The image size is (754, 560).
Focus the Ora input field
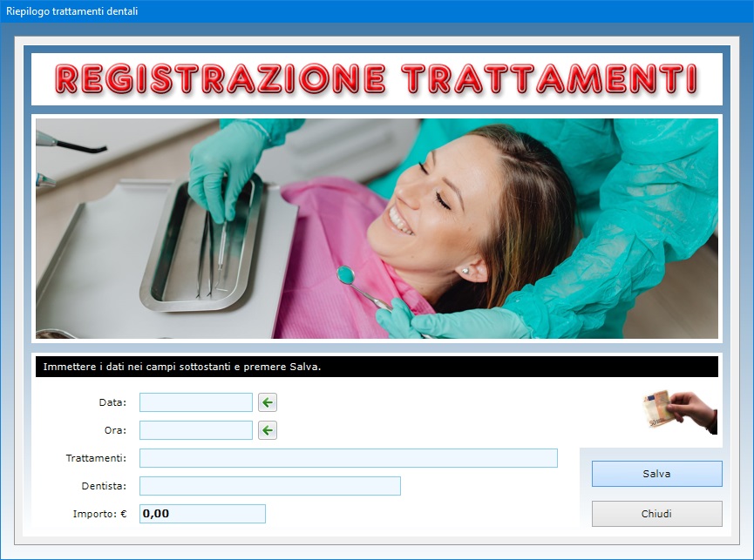tap(196, 430)
